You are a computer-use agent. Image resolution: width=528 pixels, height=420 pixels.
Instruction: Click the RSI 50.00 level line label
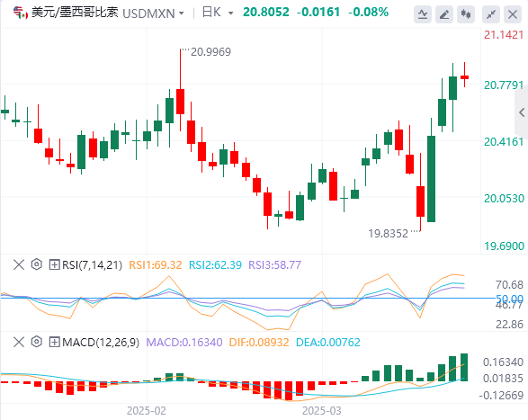pyautogui.click(x=509, y=299)
